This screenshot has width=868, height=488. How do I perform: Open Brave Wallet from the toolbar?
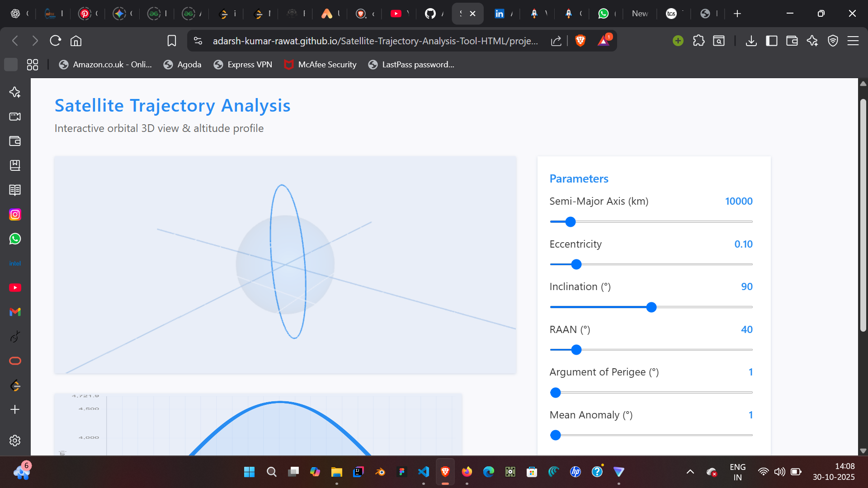click(x=792, y=41)
